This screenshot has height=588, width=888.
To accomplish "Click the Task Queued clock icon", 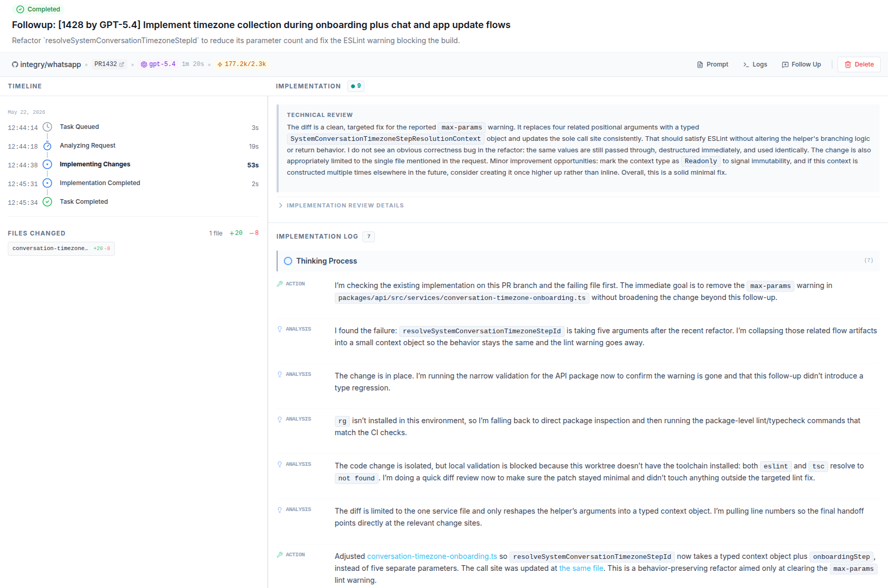I will click(x=47, y=127).
